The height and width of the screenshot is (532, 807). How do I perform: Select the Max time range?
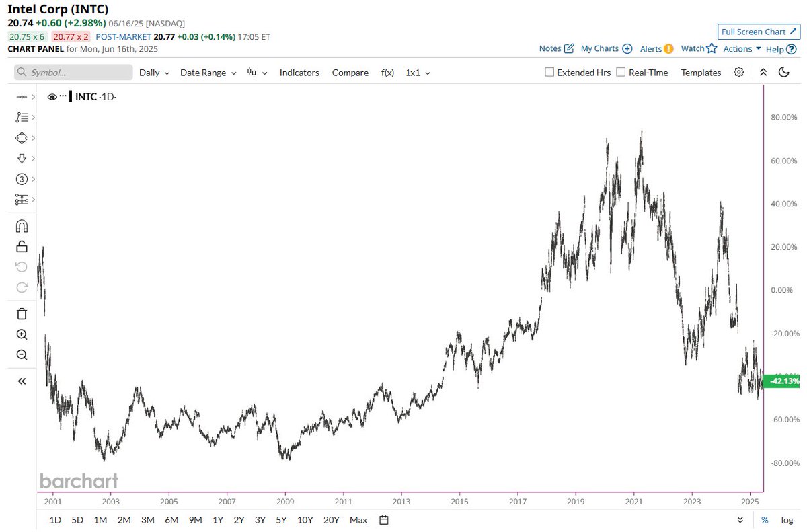(359, 520)
